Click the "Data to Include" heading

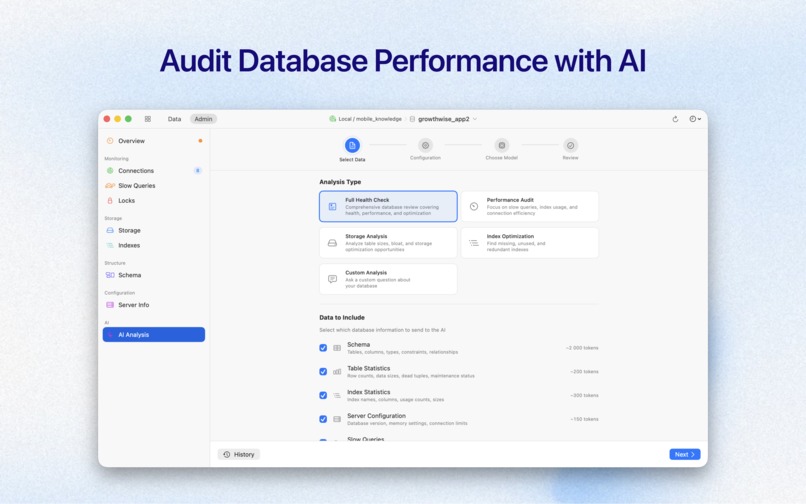point(342,318)
